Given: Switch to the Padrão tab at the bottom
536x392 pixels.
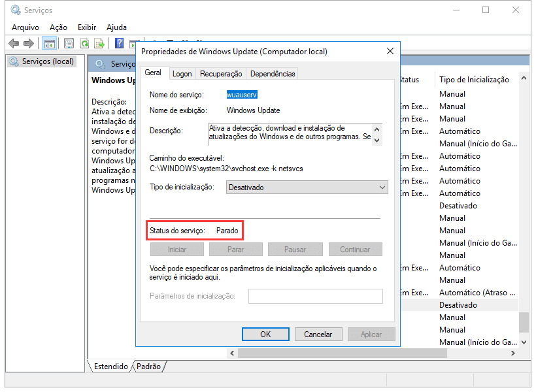Looking at the screenshot, I should click(148, 367).
